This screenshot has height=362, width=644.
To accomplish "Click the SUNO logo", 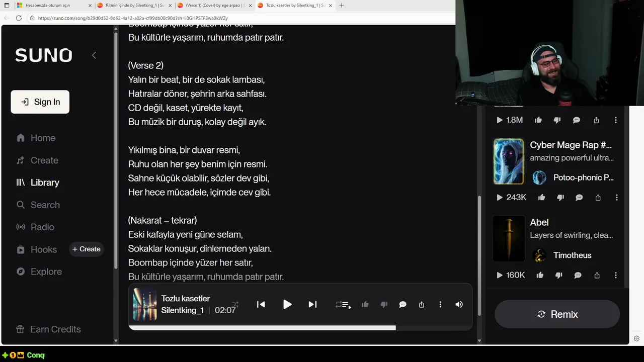I will [x=44, y=55].
